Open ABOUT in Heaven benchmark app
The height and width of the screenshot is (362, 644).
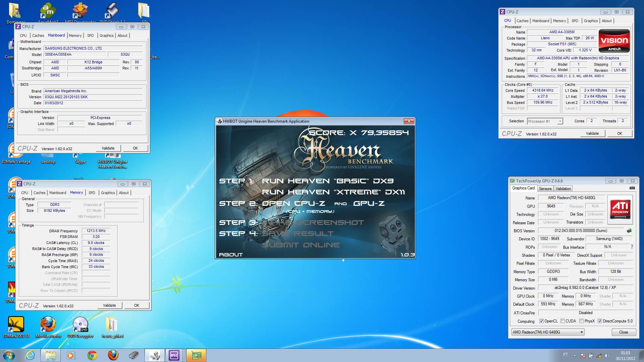(231, 255)
